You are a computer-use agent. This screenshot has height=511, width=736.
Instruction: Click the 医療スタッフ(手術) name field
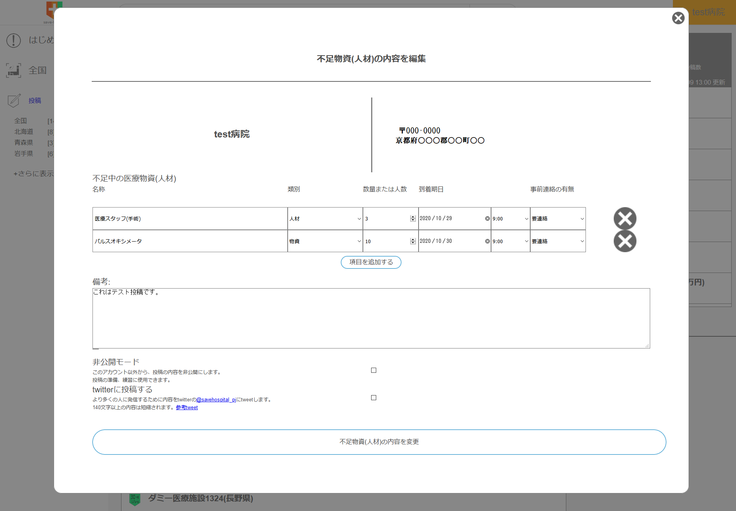[190, 218]
